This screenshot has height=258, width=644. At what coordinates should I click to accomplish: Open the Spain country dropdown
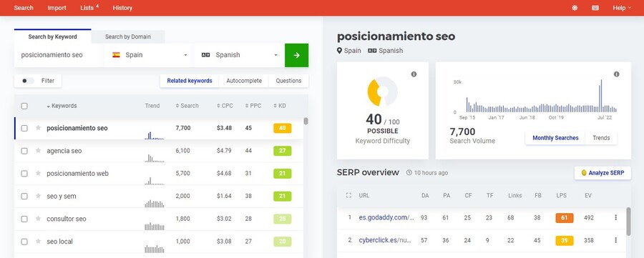tap(148, 55)
